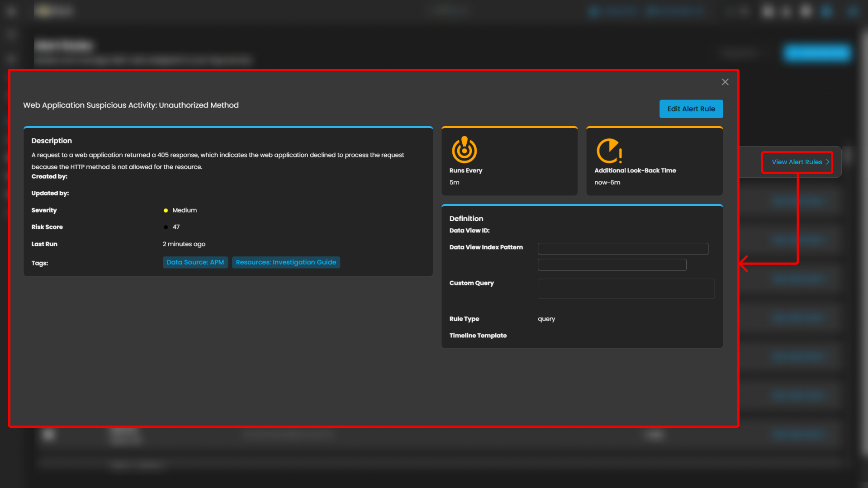Click the black dot beside risk score 47
The width and height of the screenshot is (868, 488).
[166, 227]
